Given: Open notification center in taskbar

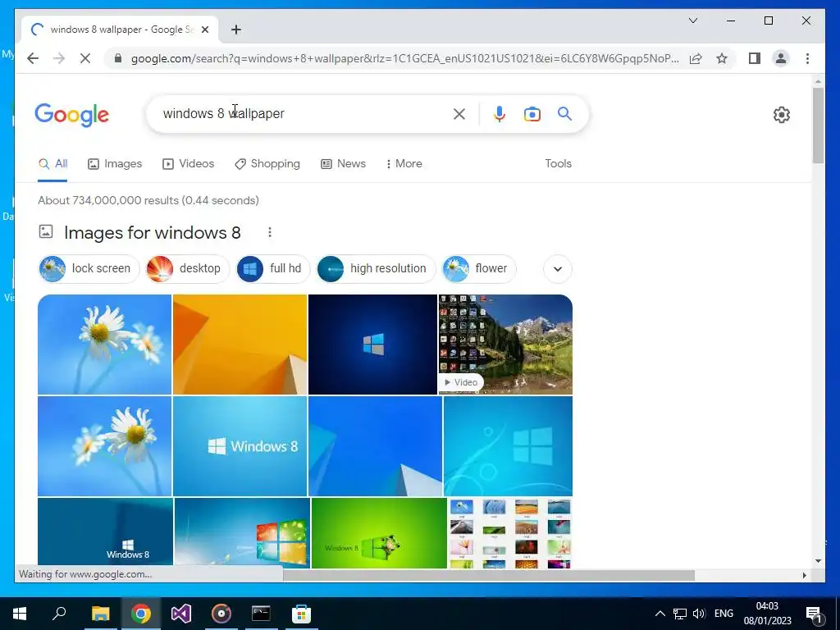Looking at the screenshot, I should [814, 614].
